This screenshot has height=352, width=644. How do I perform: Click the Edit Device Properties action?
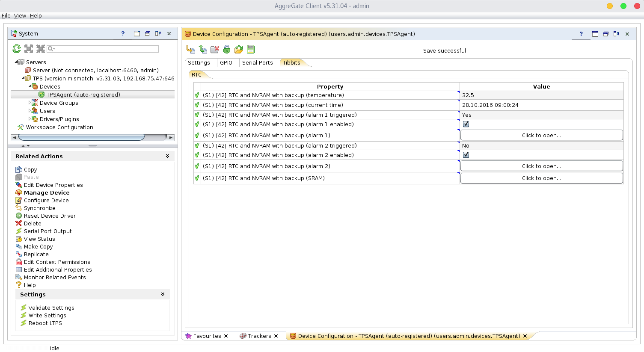point(49,185)
